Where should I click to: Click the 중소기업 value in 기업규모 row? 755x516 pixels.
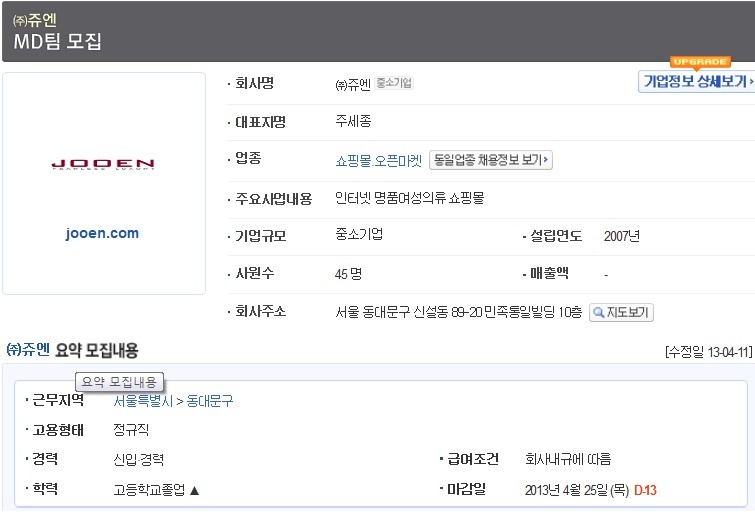pos(359,234)
